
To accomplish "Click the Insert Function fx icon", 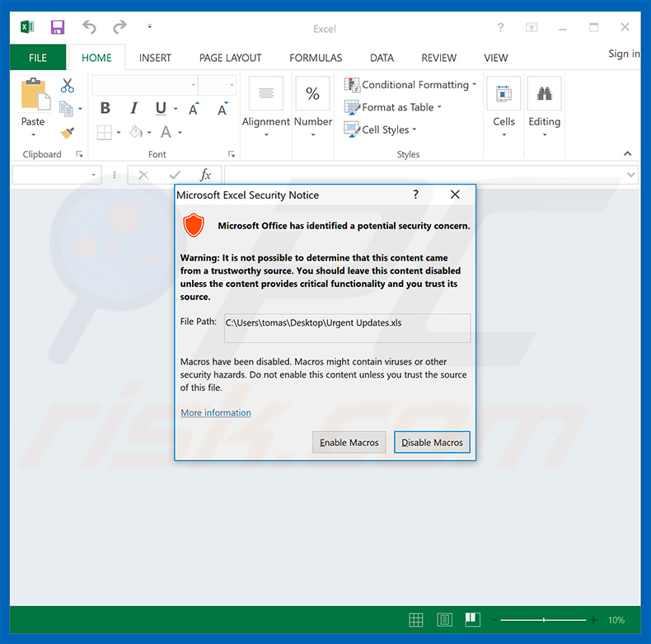I will pyautogui.click(x=206, y=175).
